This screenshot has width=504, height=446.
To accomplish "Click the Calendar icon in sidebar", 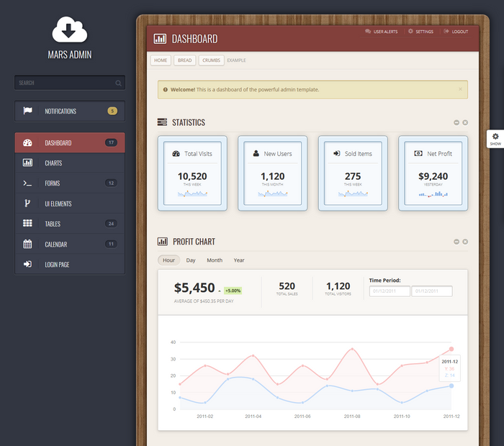I will point(27,244).
